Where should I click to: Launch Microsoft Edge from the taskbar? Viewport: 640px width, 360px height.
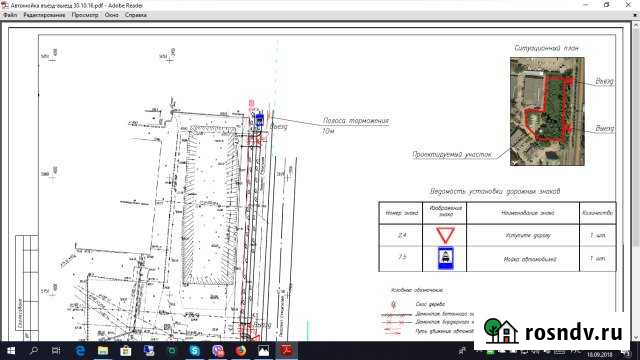pyautogui.click(x=80, y=351)
